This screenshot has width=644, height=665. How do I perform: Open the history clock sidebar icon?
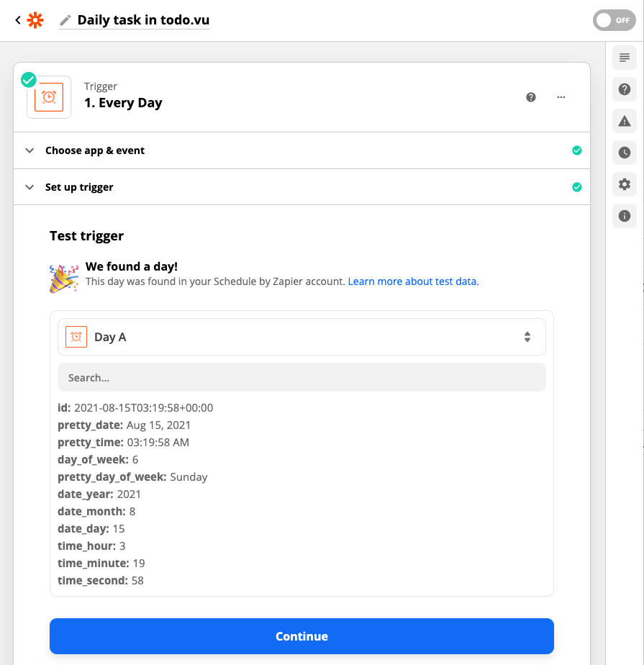point(624,153)
